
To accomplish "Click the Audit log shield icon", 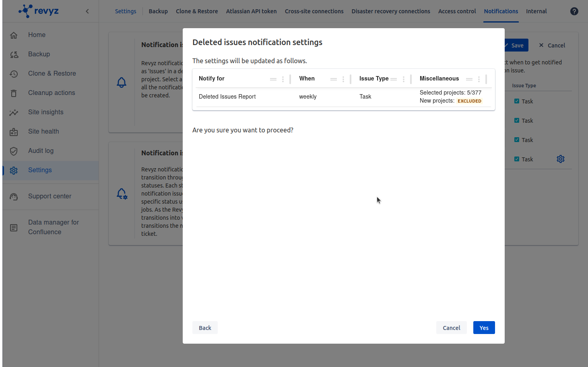I will coord(14,151).
